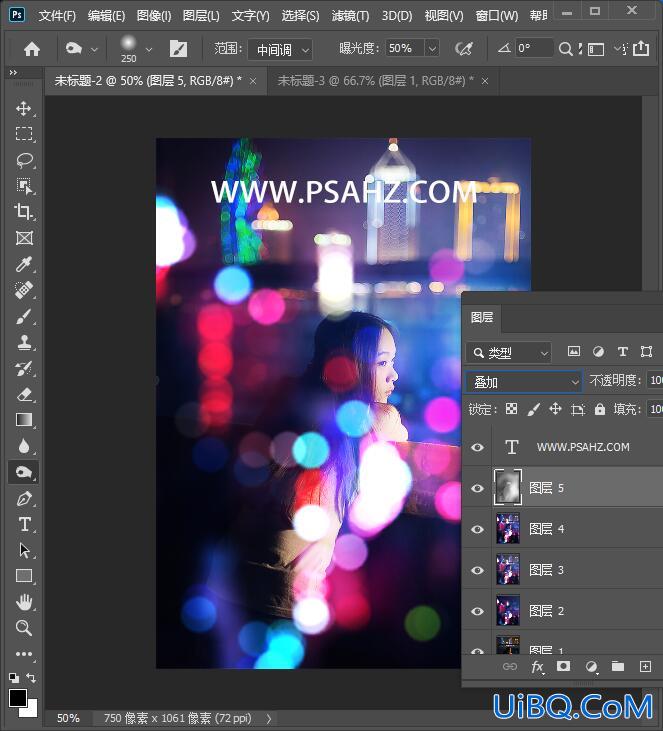Click the share icon in options bar

click(641, 48)
